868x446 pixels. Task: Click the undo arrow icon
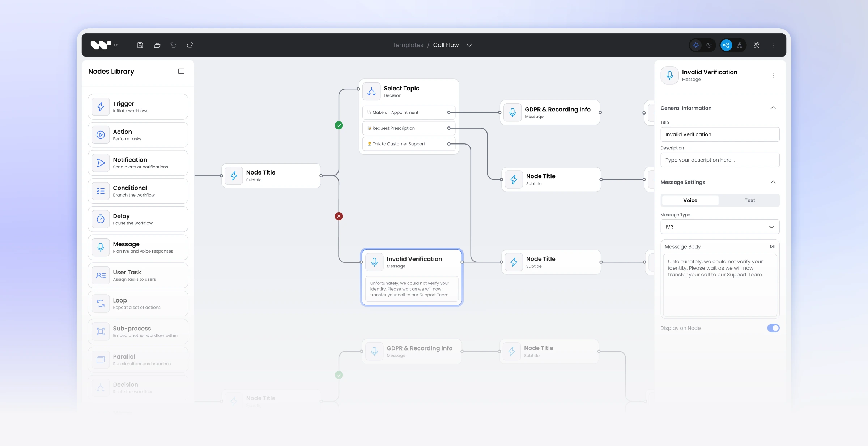click(x=174, y=45)
